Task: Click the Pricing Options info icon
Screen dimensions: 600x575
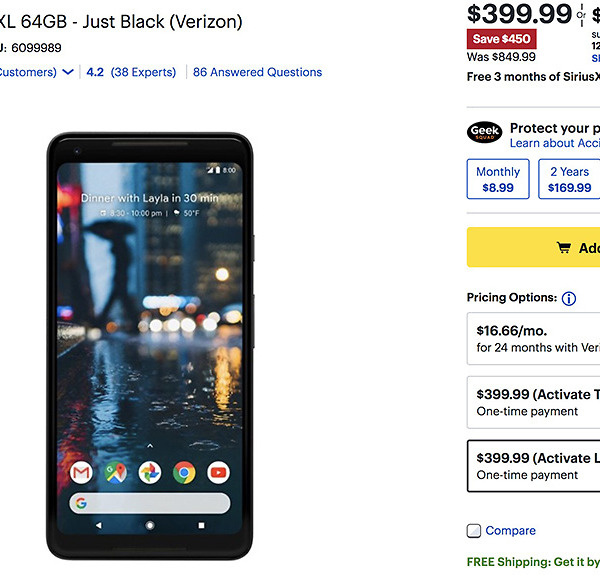Action: pyautogui.click(x=569, y=298)
